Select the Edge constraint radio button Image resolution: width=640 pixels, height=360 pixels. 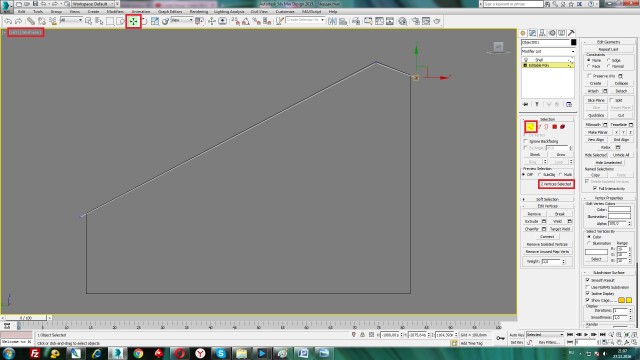pos(609,60)
